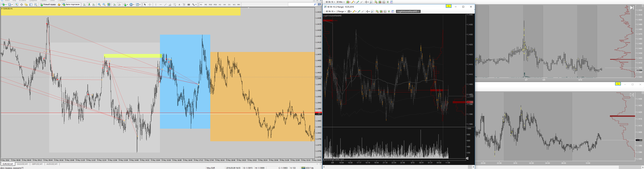Image resolution: width=644 pixels, height=169 pixels.
Task: Select the horizontal line drawing tool
Action: click(160, 5)
